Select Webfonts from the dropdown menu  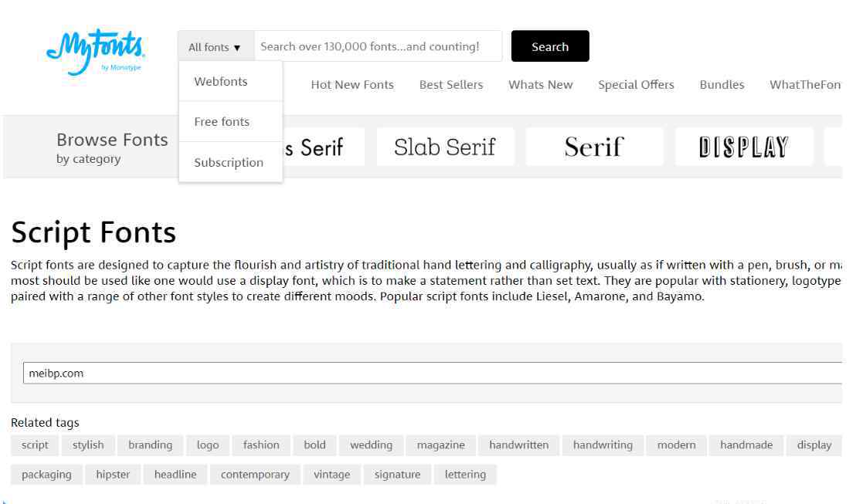pyautogui.click(x=221, y=82)
